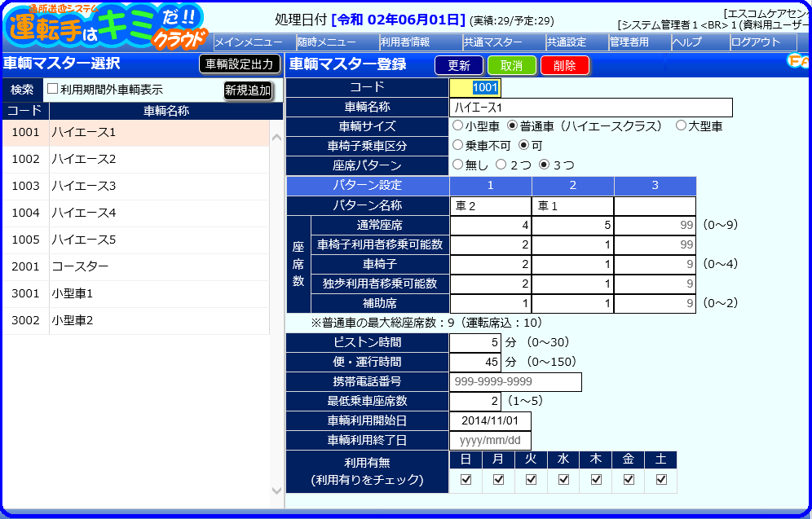Viewport: 812px width, 519px height.
Task: Enable the 利用期間外車輌表示 checkbox
Action: click(x=52, y=89)
